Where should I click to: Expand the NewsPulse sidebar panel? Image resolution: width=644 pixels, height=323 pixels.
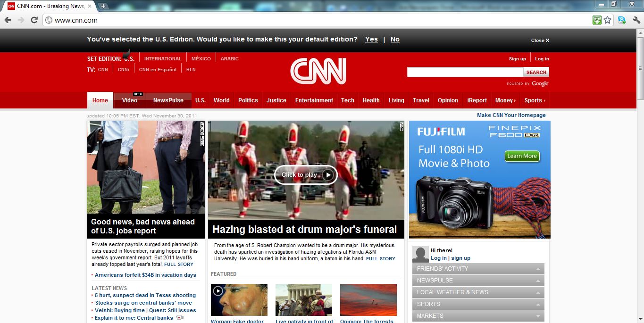(x=478, y=281)
